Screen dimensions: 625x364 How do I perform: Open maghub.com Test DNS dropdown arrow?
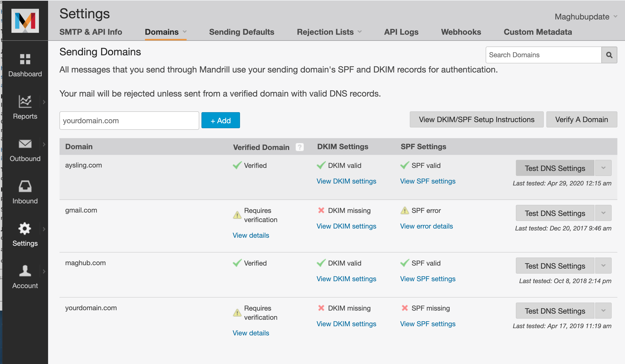point(603,266)
